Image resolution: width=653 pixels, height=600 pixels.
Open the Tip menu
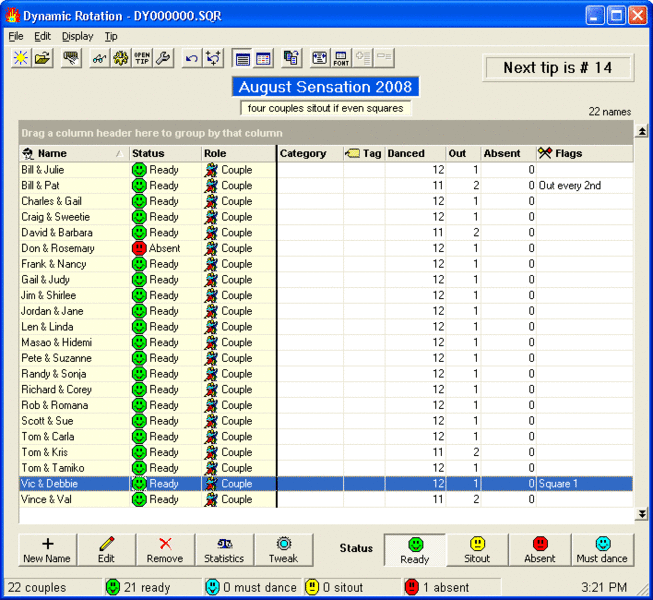click(x=111, y=36)
